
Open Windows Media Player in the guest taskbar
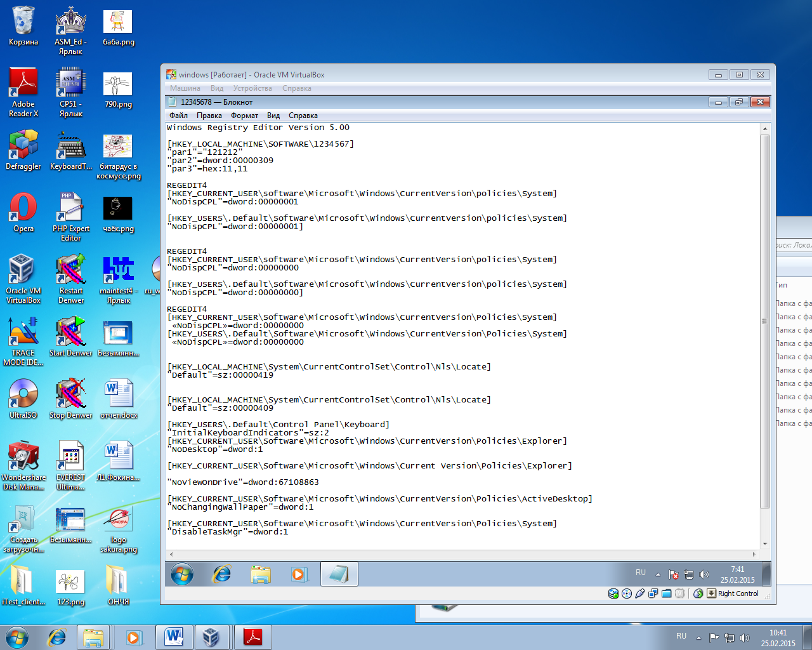click(x=299, y=574)
